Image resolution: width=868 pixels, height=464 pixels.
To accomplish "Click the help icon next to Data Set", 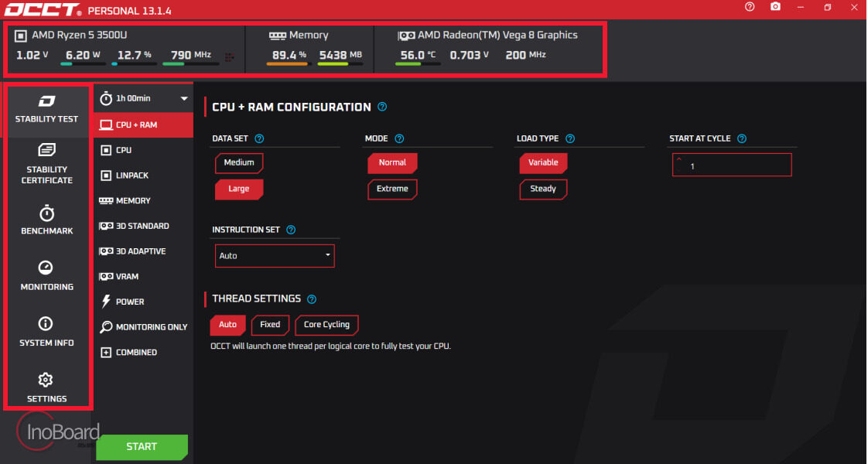I will click(x=259, y=138).
